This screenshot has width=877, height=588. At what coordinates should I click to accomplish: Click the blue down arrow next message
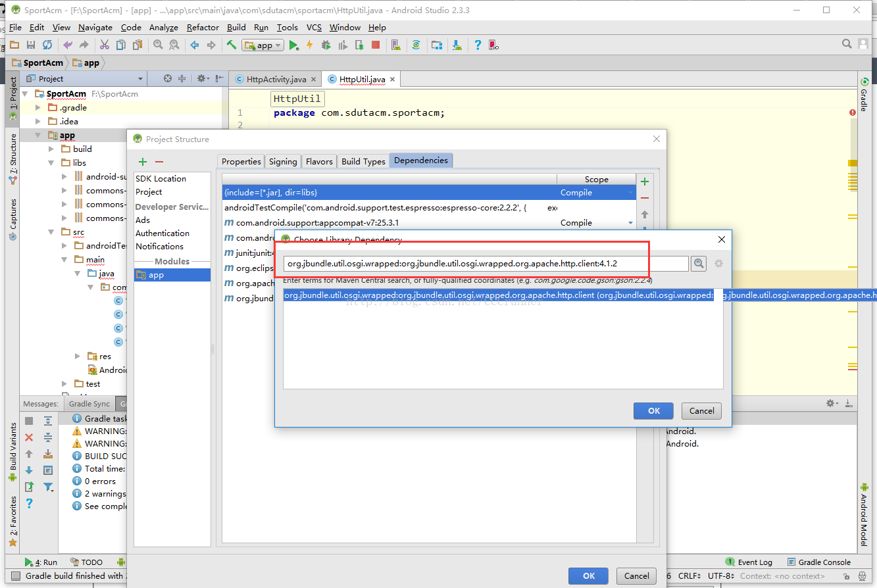coord(29,470)
